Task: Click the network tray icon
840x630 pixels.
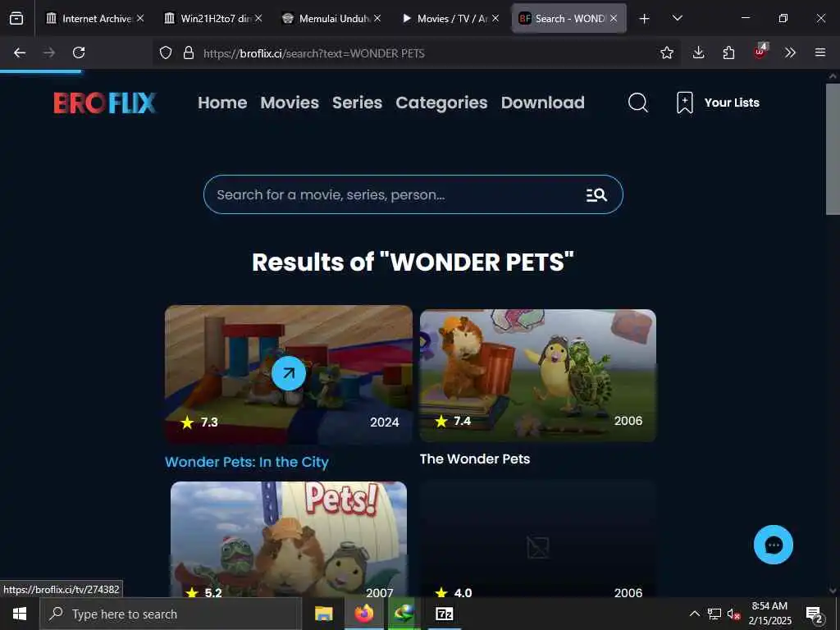Action: [714, 614]
